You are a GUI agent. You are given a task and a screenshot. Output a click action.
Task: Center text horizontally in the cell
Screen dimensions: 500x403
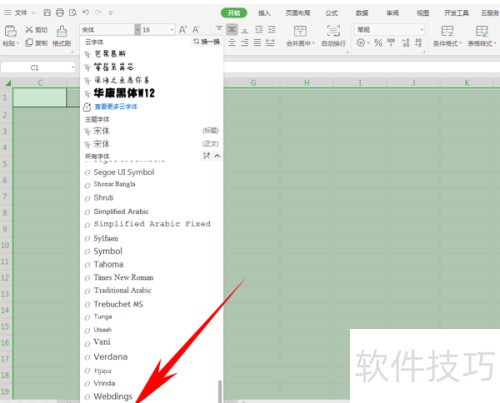(232, 43)
